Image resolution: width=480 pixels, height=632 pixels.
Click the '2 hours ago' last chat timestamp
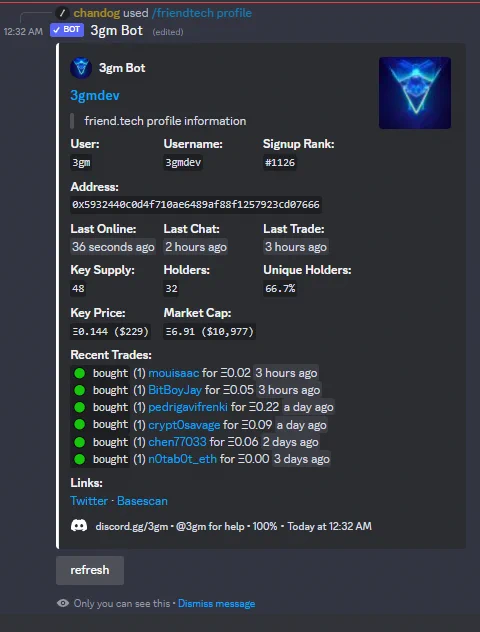[196, 247]
